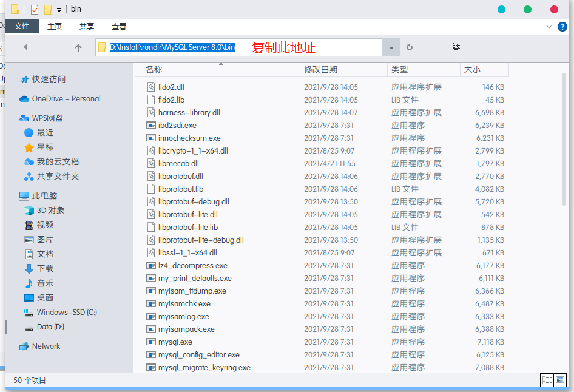Select libprotobuf.lib file icon

click(151, 189)
